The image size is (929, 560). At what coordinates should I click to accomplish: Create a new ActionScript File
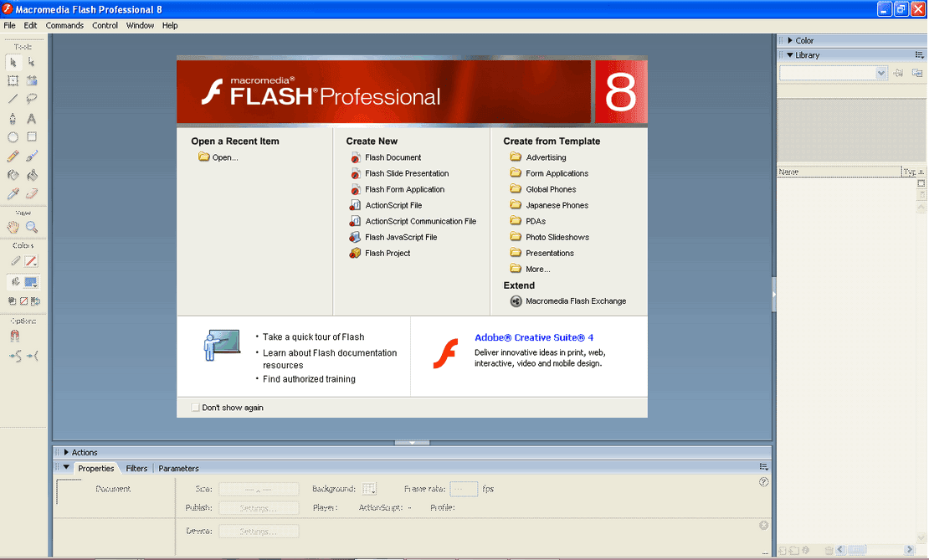click(386, 206)
